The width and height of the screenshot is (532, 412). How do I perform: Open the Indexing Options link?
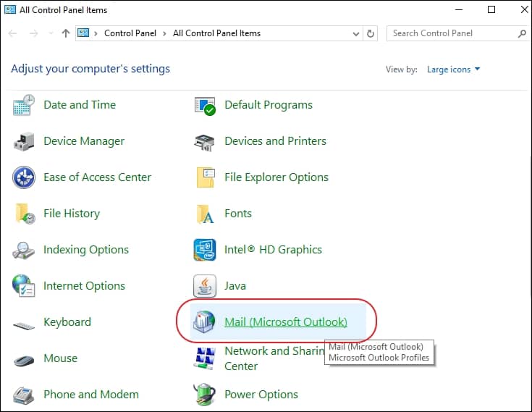[86, 250]
